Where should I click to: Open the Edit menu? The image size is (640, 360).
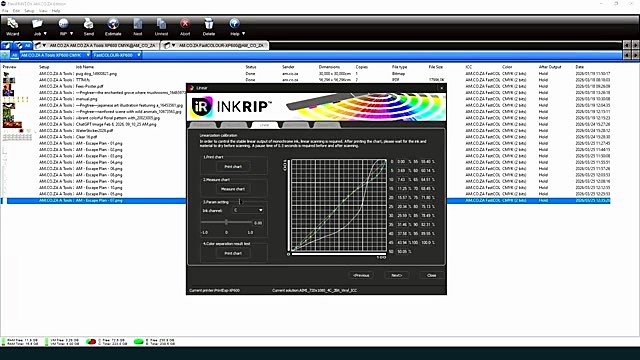tap(16, 11)
